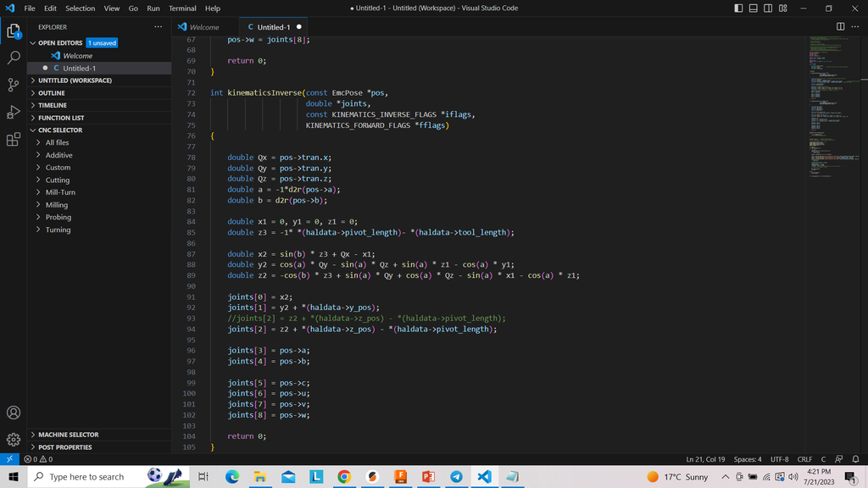The height and width of the screenshot is (488, 868).
Task: Click CRLF end-of-line selector in status bar
Action: (x=804, y=459)
